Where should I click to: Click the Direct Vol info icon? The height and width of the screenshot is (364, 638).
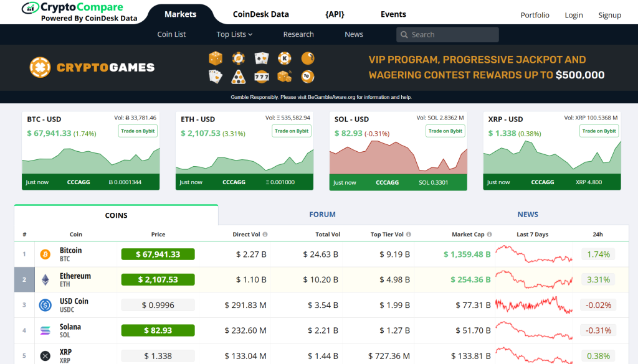click(x=265, y=235)
